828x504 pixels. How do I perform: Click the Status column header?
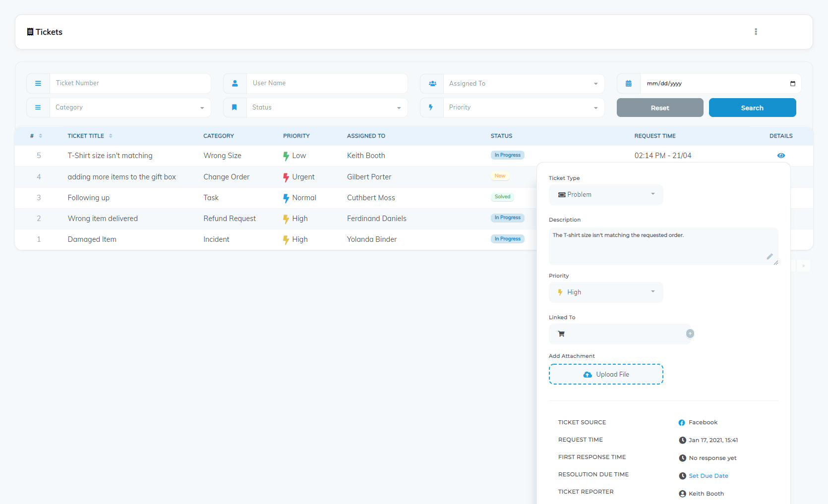click(x=501, y=136)
